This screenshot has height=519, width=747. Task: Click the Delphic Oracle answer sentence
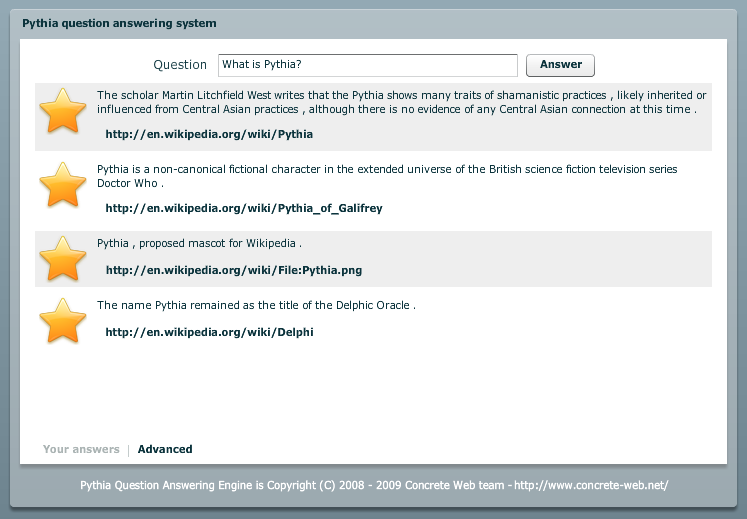256,305
